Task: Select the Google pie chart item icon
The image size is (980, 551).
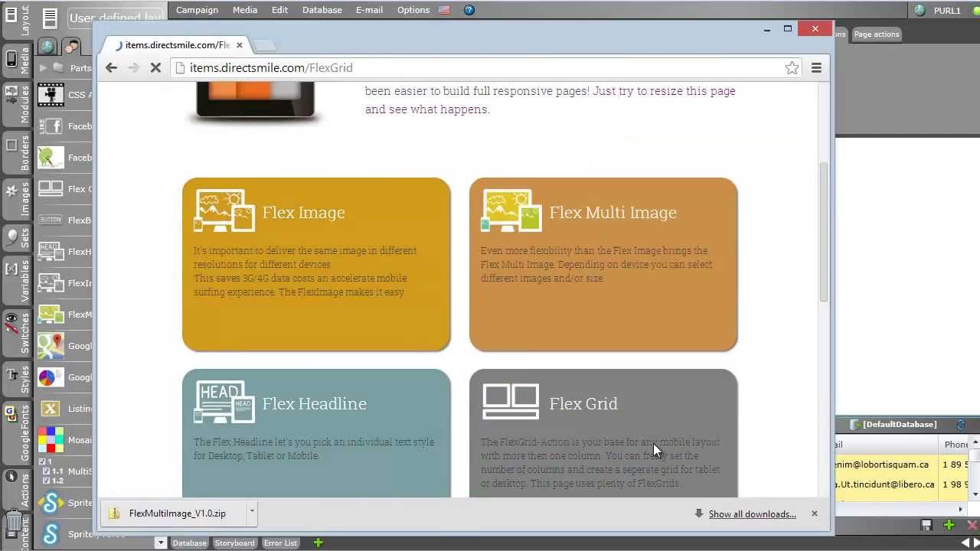Action: pos(51,377)
